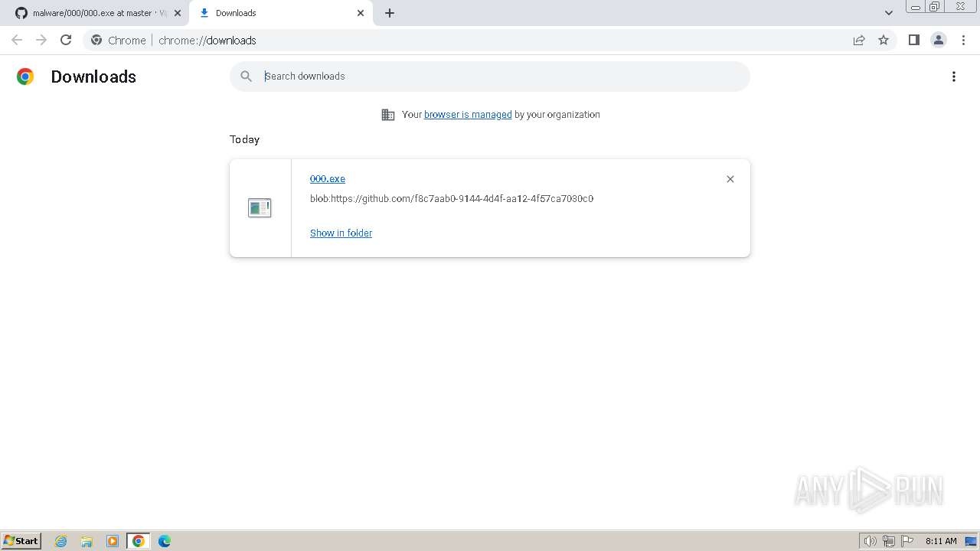This screenshot has height=551, width=980.
Task: Open Chrome three-dot menu
Action: [x=963, y=40]
